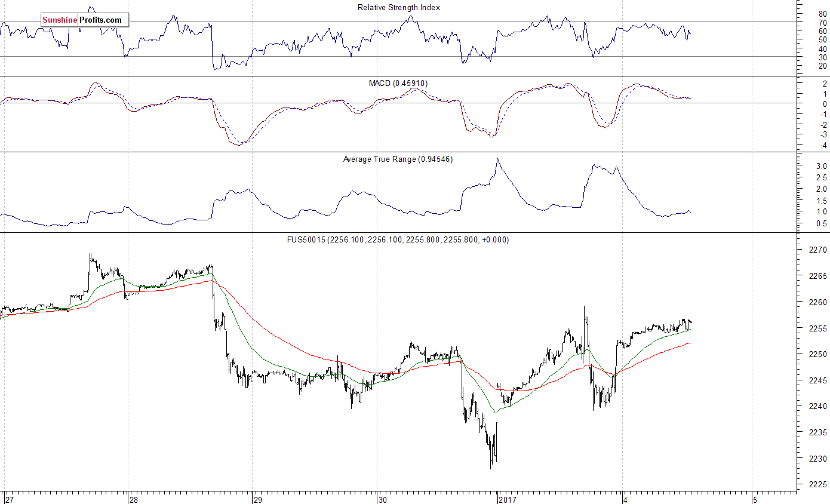The image size is (830, 504).
Task: Click the MACD (0.45910) label
Action: tap(398, 83)
